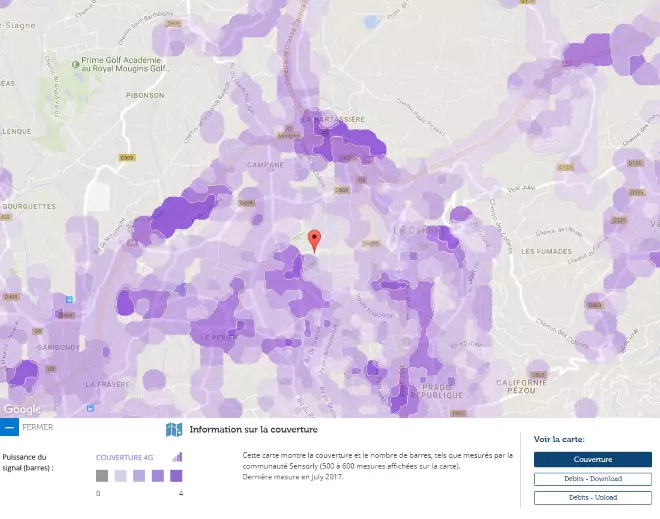The width and height of the screenshot is (660, 519).
Task: Click the COUVERTURE 4G legend label
Action: click(x=125, y=457)
